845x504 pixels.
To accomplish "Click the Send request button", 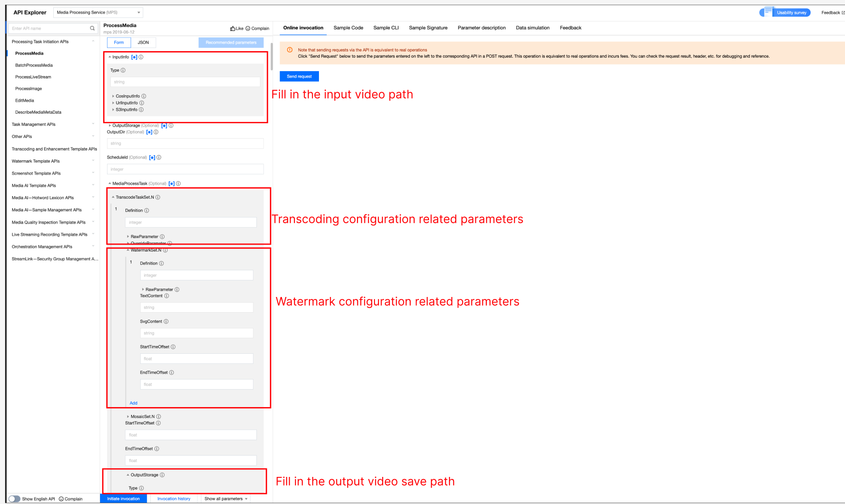I will pos(299,76).
